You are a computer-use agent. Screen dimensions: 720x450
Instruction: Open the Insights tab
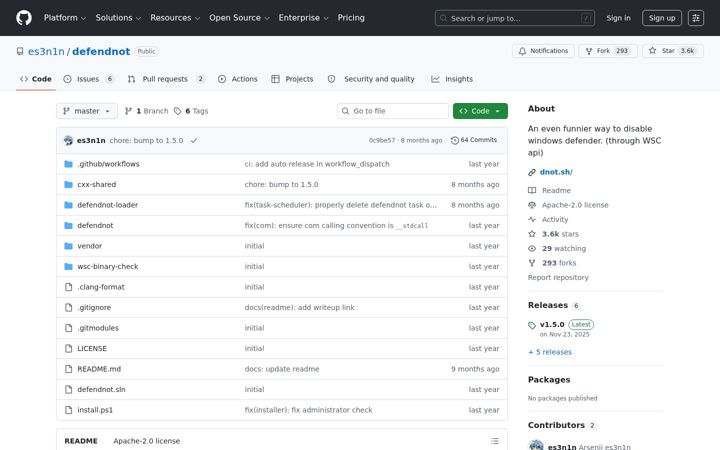pyautogui.click(x=452, y=79)
